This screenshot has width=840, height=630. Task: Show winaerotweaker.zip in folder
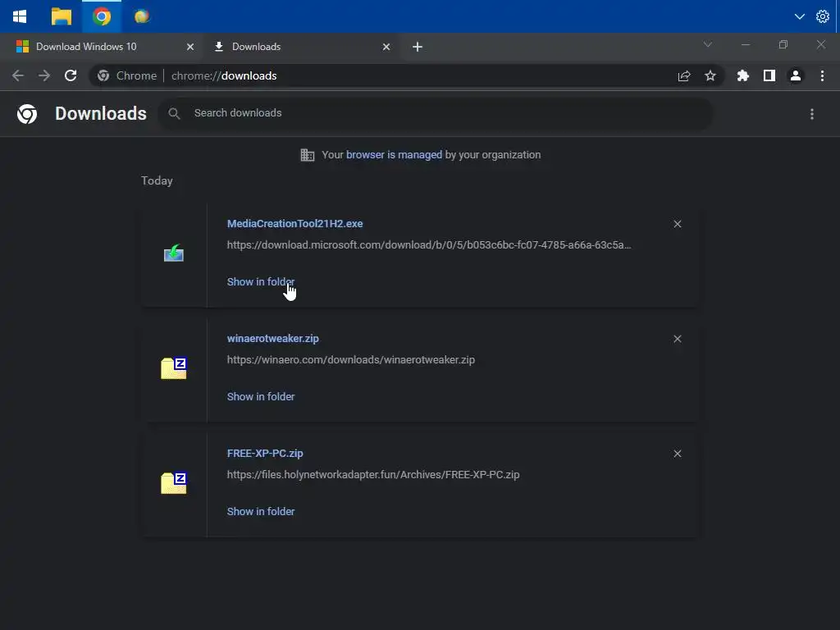[261, 396]
